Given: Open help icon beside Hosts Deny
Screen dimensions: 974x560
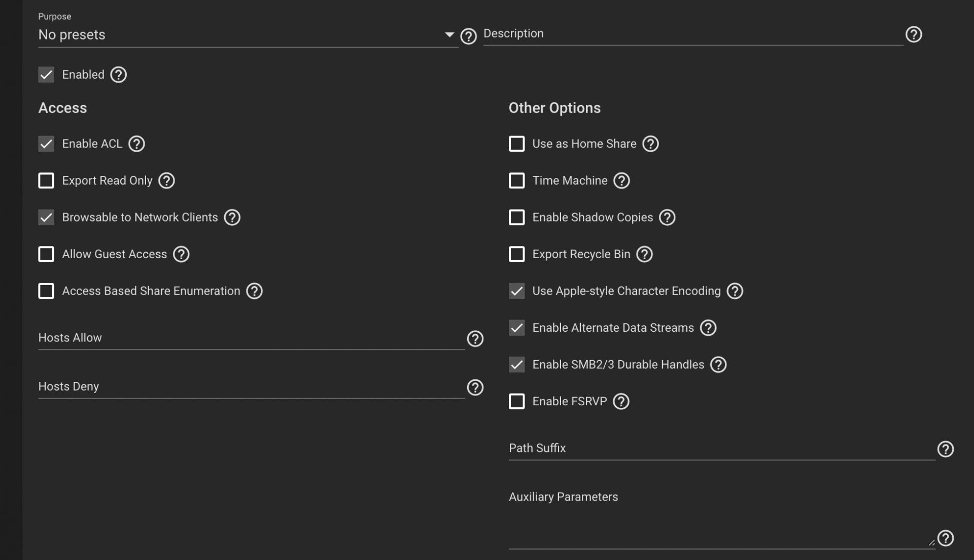Looking at the screenshot, I should [475, 388].
